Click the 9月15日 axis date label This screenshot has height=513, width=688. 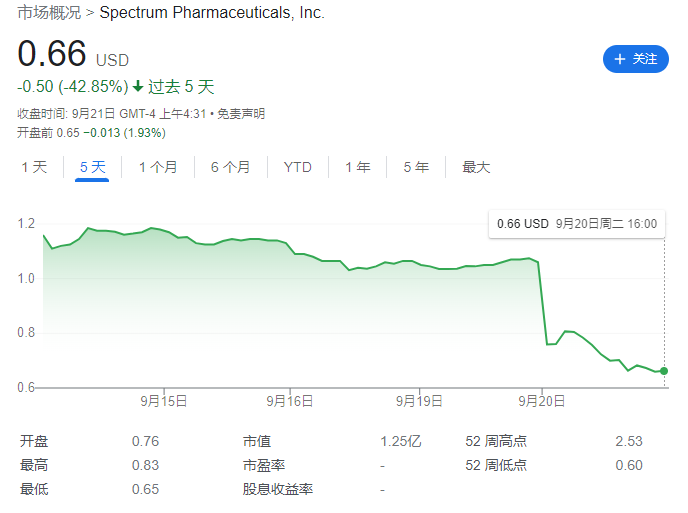tap(164, 401)
